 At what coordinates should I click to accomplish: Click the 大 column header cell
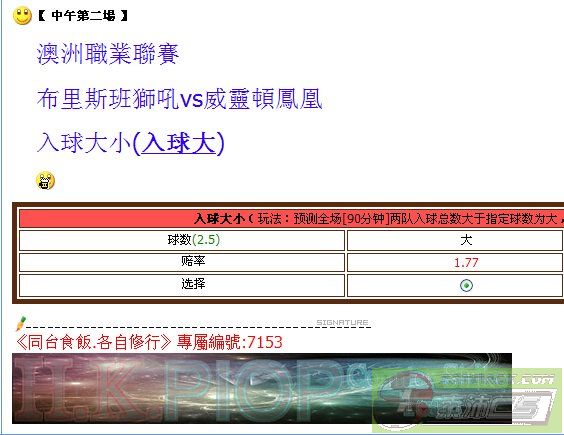point(455,240)
